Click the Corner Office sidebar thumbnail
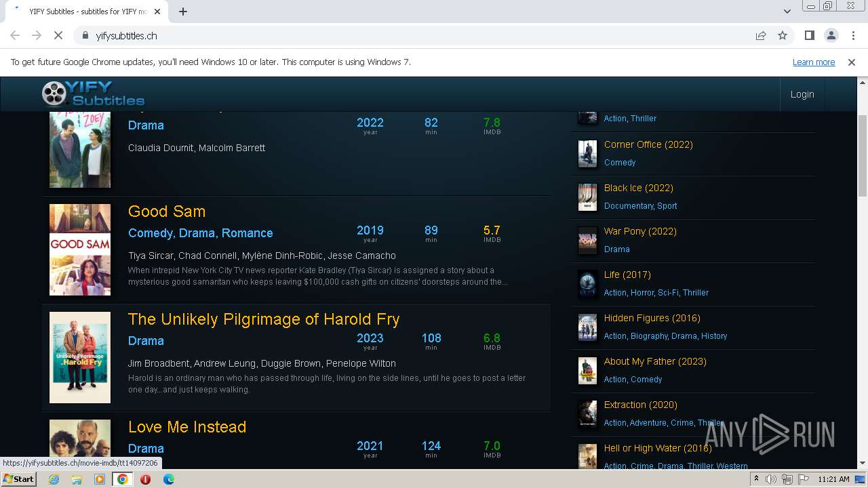 587,154
